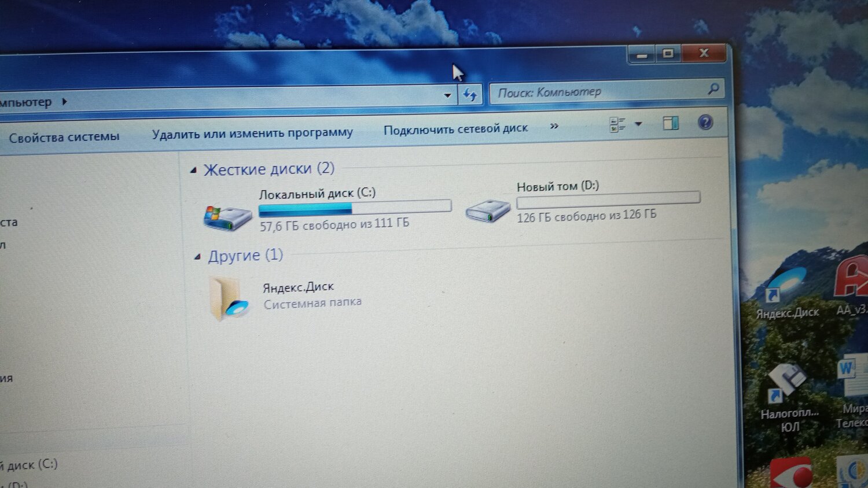Expand address bar history dropdown

click(447, 95)
